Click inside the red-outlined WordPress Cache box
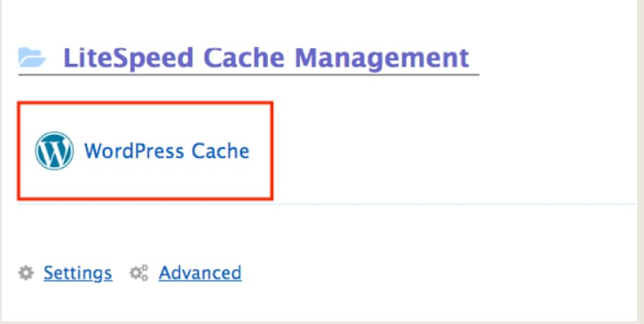Viewport: 644px width, 324px height. pos(145,151)
